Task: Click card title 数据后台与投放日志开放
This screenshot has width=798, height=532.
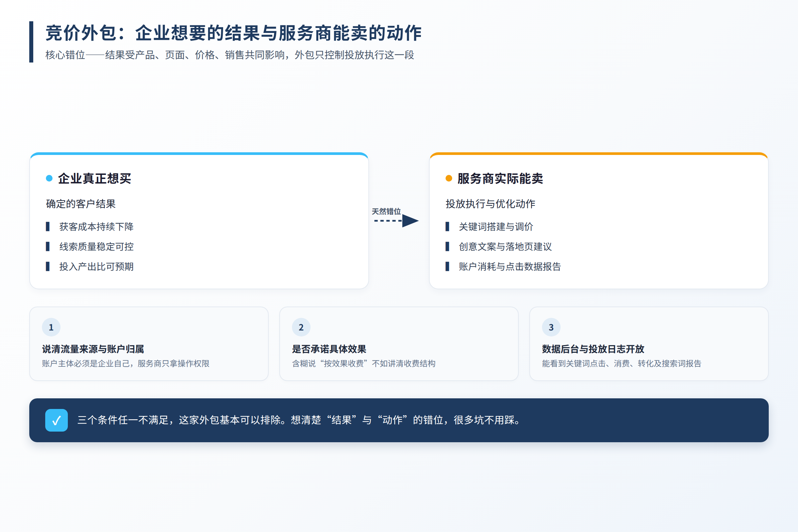Action: 593,349
